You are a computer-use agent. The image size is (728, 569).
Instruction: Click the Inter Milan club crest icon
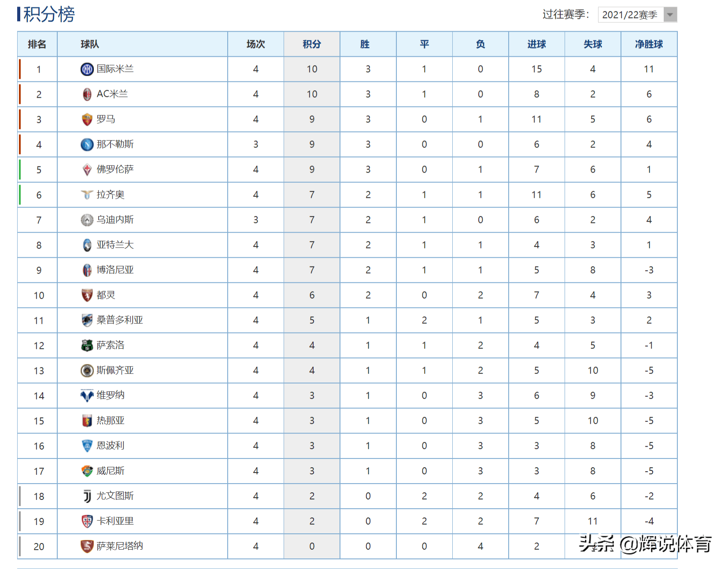tap(87, 69)
